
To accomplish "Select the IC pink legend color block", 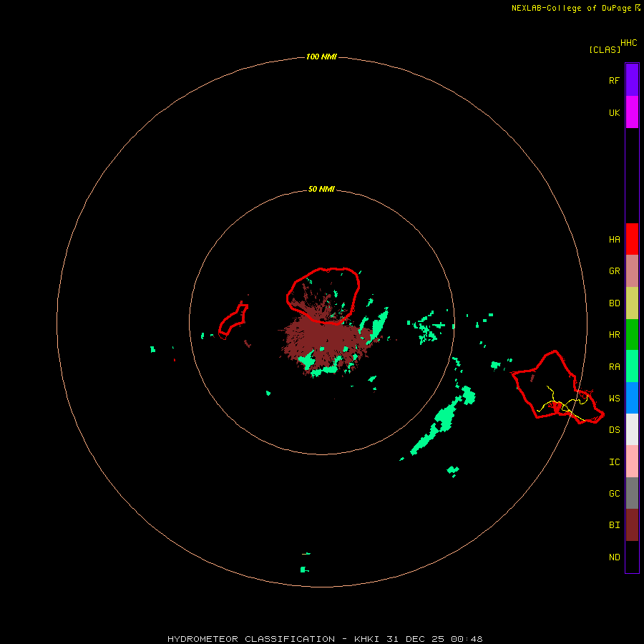I will pyautogui.click(x=632, y=462).
